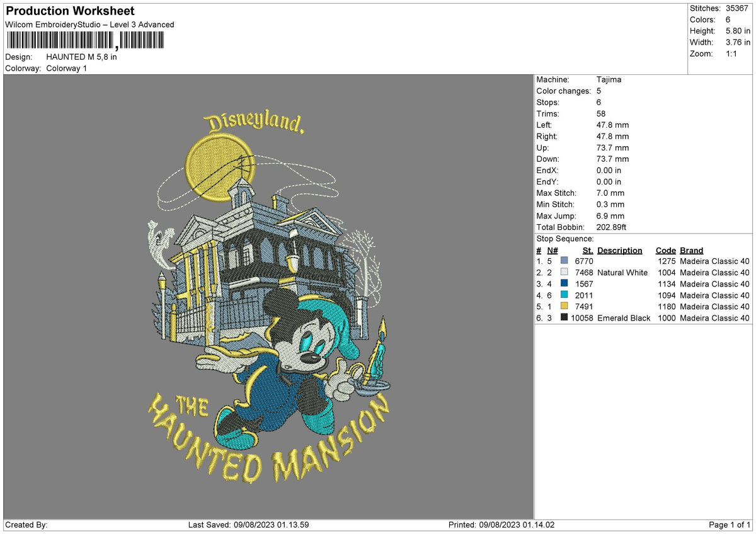The width and height of the screenshot is (756, 534).
Task: Click 'Madeira Classic 40' in the code 1275 row
Action: pos(715,261)
